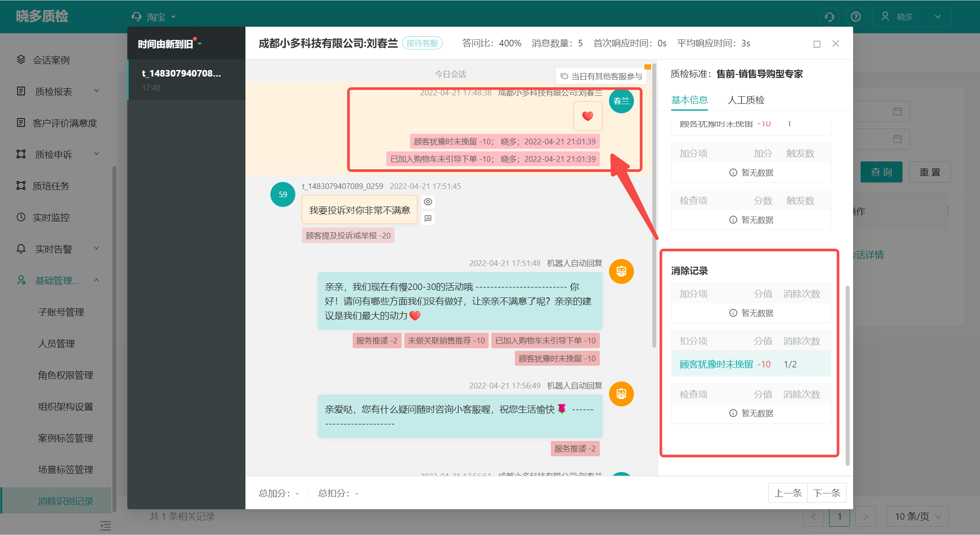Click the 上一条 button
The width and height of the screenshot is (980, 535).
click(788, 493)
